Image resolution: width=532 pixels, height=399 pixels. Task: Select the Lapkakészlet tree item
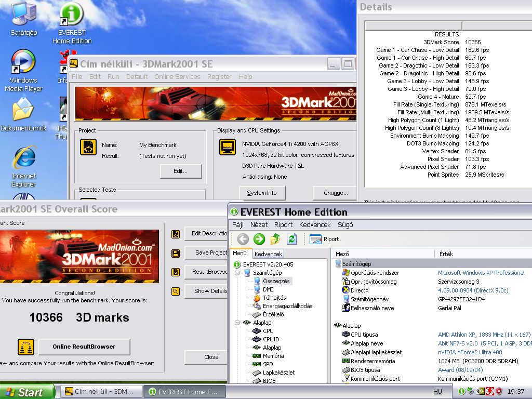tap(278, 372)
